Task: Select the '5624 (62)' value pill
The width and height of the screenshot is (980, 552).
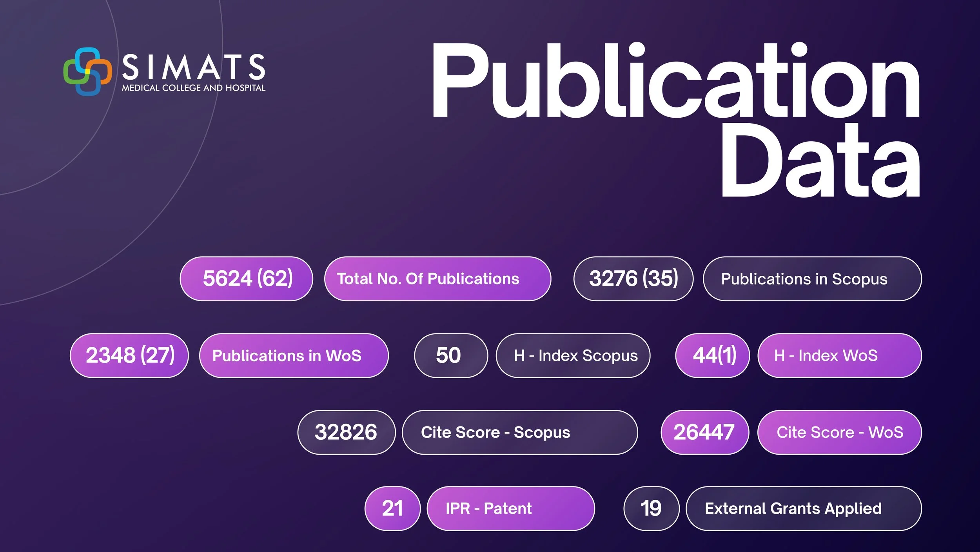Action: click(247, 279)
